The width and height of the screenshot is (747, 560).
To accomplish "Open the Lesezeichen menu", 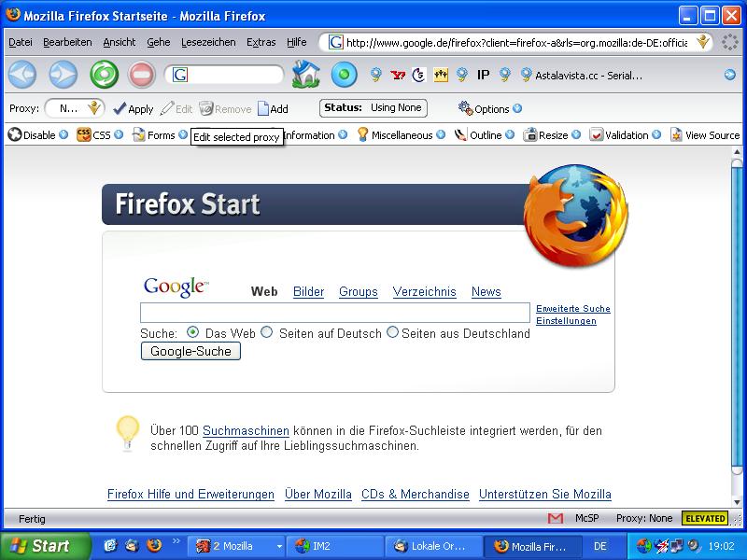I will pos(208,42).
